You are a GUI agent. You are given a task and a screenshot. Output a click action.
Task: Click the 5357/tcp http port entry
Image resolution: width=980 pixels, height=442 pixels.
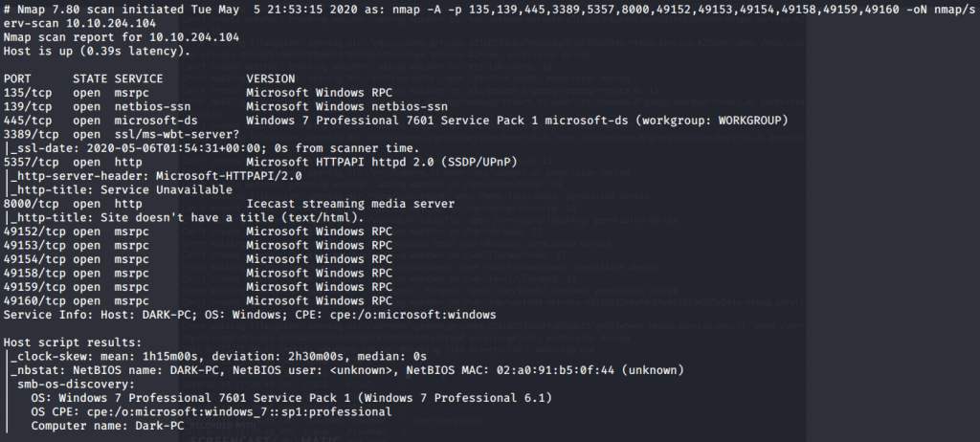(x=30, y=162)
